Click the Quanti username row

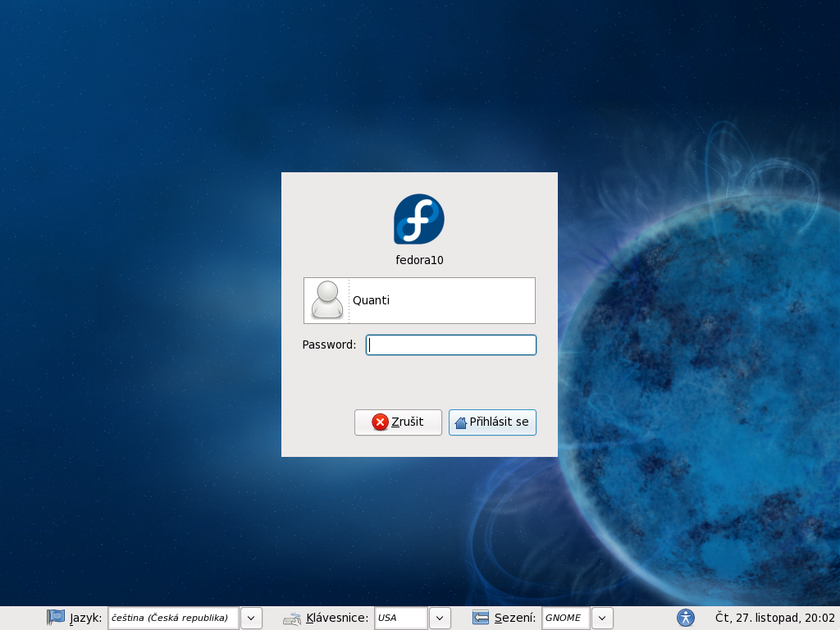[x=419, y=300]
